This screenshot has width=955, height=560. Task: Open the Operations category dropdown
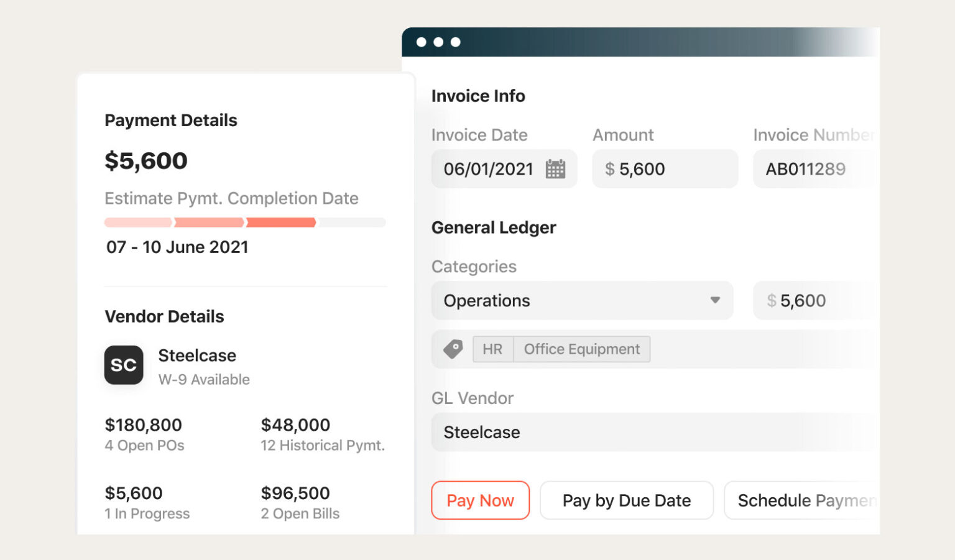(714, 300)
